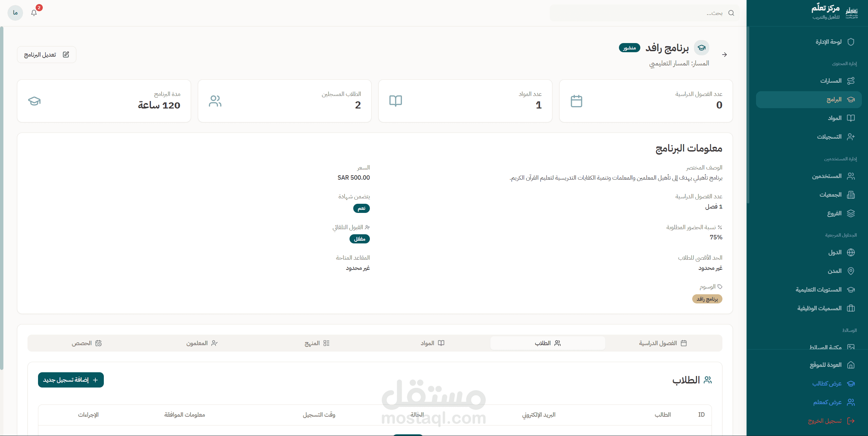Open لوحة الإدارة from sidebar
Screen dimensions: 868x436
[828, 42]
